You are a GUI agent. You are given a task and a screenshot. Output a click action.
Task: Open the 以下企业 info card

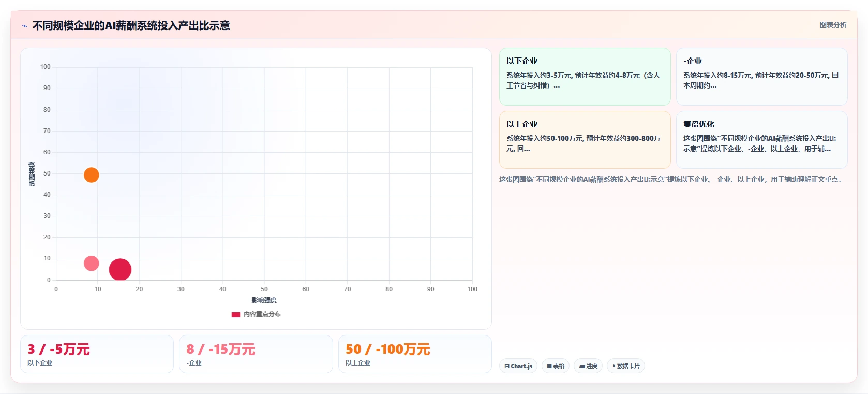pyautogui.click(x=585, y=77)
